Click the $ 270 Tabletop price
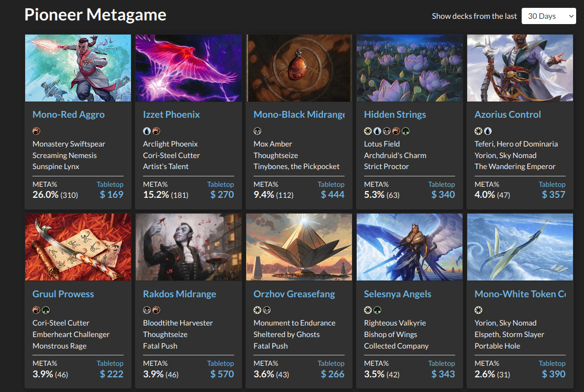This screenshot has width=584, height=392. point(222,195)
